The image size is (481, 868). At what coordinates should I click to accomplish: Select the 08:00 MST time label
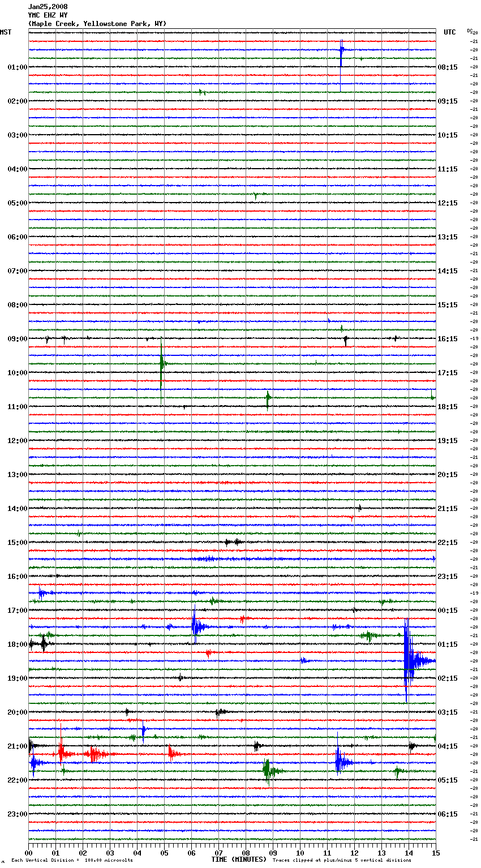pos(18,305)
